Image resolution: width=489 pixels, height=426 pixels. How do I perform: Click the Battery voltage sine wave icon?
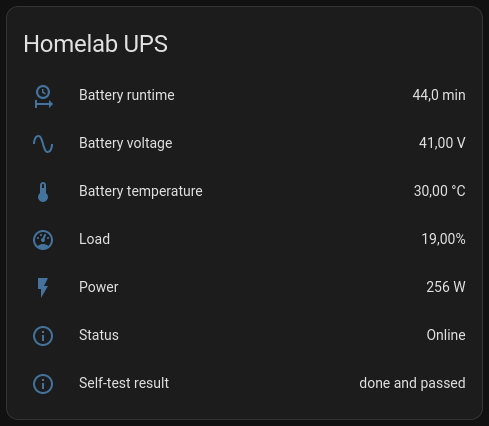(43, 144)
